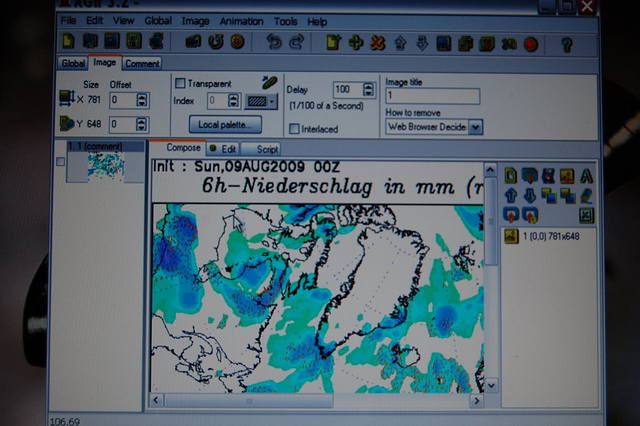Click the new file icon in toolbar
The image size is (640, 426).
[69, 42]
